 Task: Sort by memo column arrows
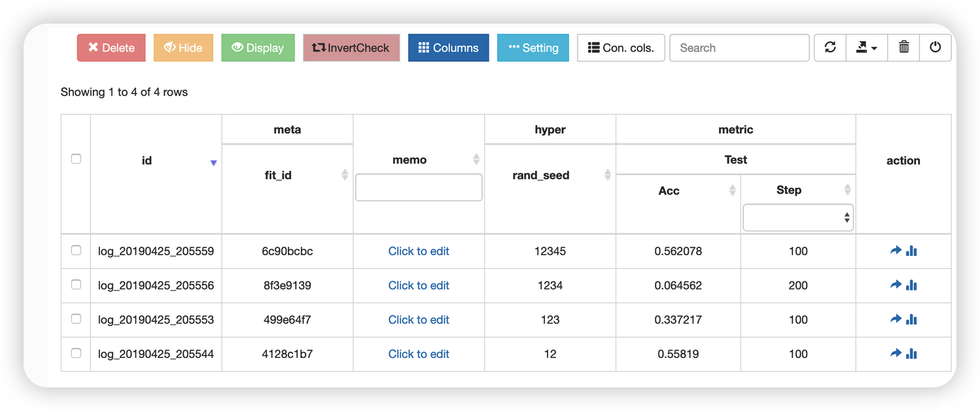476,159
